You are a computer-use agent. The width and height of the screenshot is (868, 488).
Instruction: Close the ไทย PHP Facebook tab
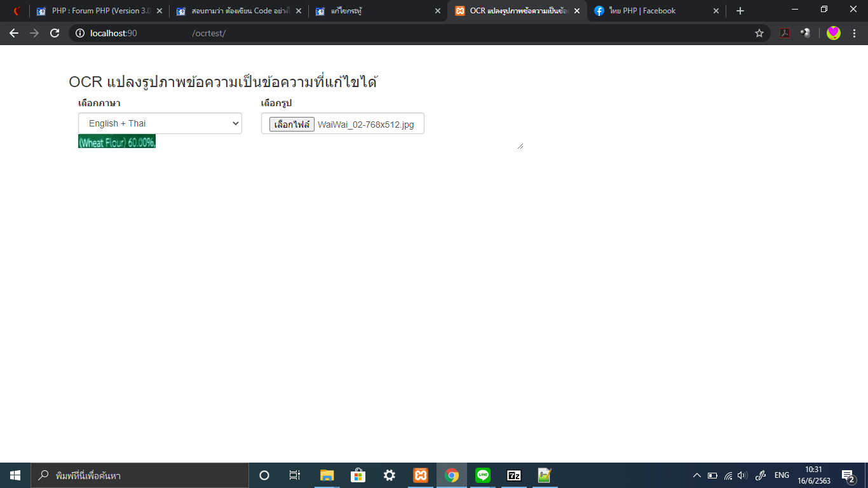click(716, 11)
